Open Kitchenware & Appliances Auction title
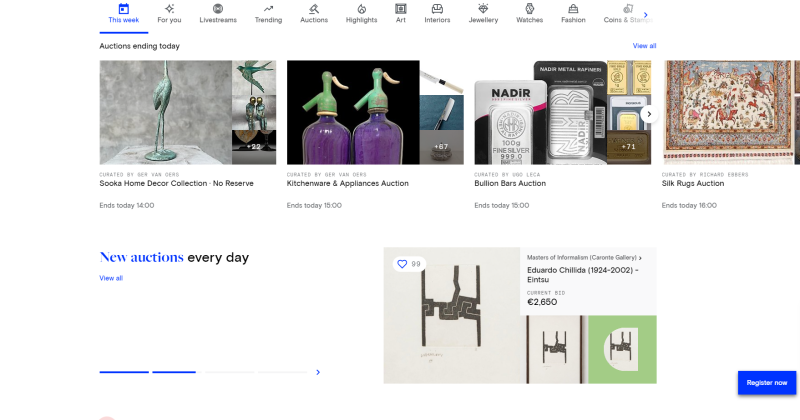The width and height of the screenshot is (800, 420). pyautogui.click(x=347, y=183)
